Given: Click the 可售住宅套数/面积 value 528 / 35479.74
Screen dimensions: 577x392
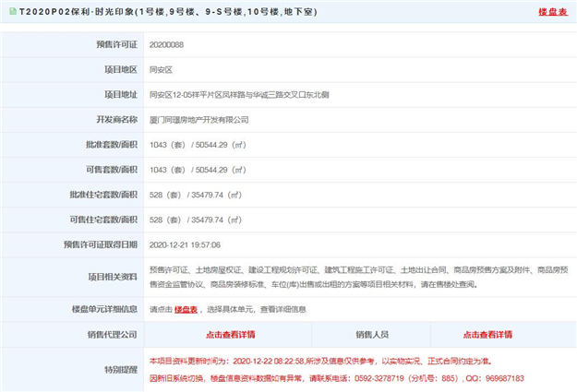Looking at the screenshot, I should pos(196,220).
